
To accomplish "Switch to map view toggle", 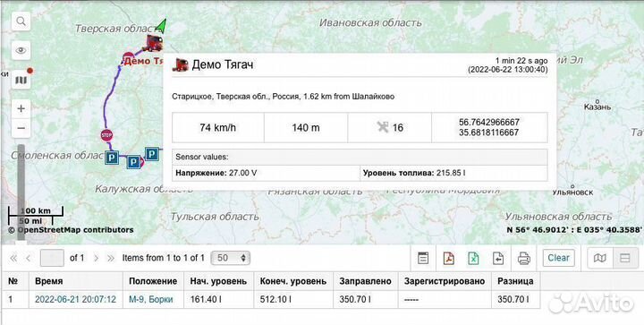I will [600, 258].
